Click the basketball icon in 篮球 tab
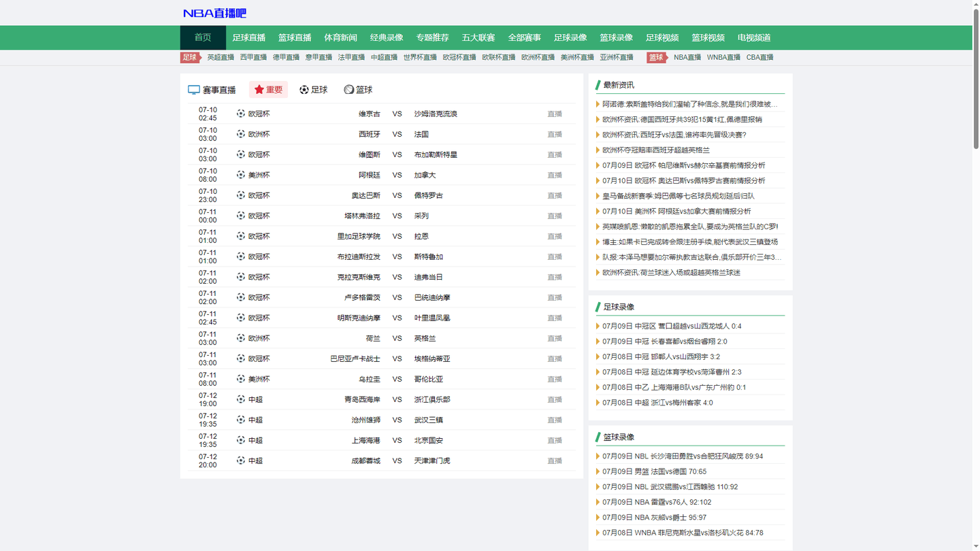This screenshot has height=551, width=980. [x=349, y=90]
